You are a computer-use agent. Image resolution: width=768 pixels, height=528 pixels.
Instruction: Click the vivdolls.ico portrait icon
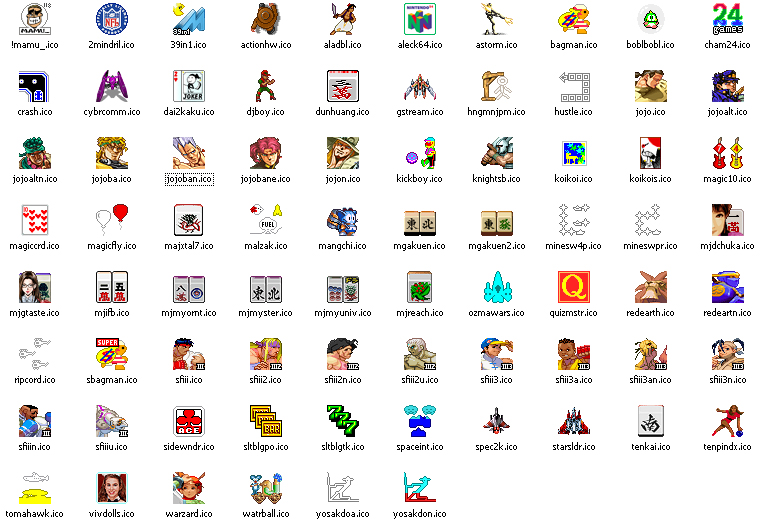(x=112, y=488)
